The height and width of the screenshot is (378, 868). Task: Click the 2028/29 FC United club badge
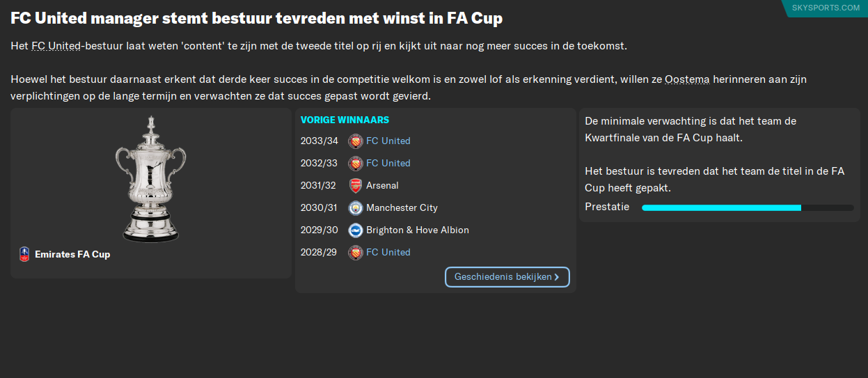[x=356, y=253]
